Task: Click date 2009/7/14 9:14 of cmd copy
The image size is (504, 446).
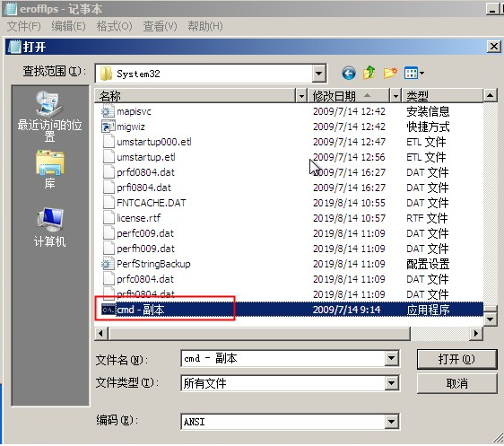Action: (x=346, y=310)
